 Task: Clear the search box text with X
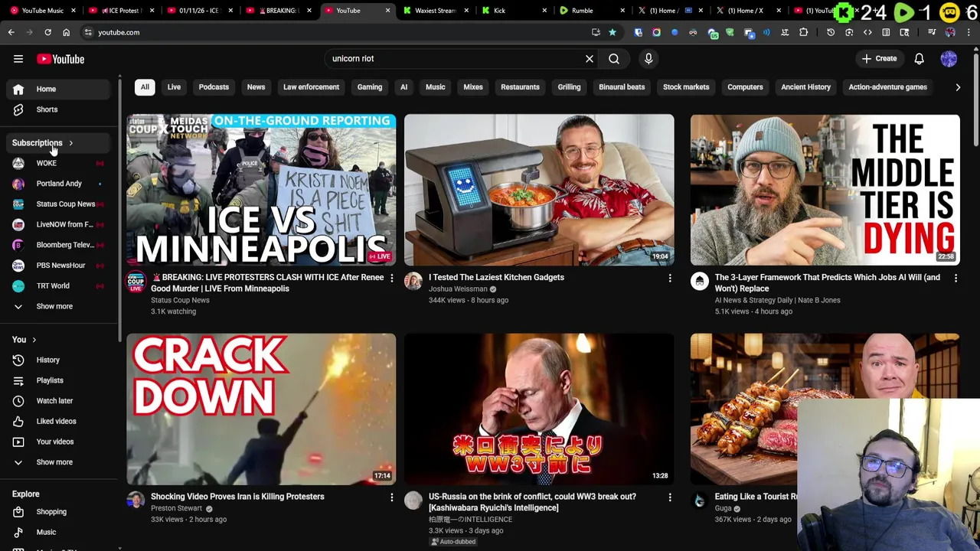pyautogui.click(x=590, y=58)
